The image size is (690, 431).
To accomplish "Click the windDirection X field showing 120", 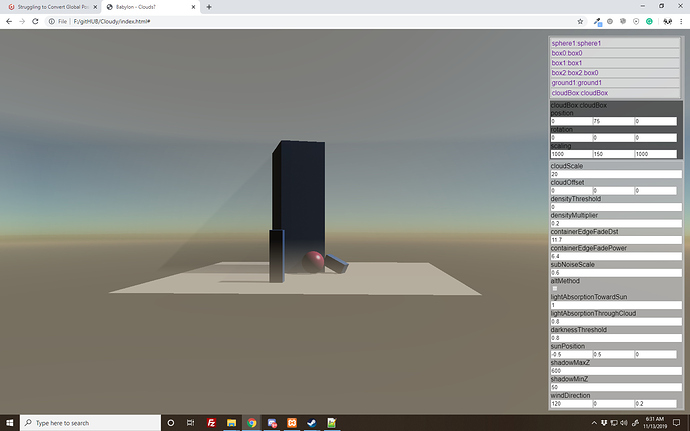I will 571,404.
